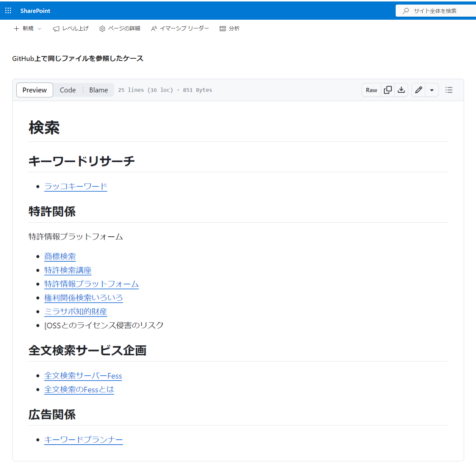Click the gear icon for ページの詳細

tap(102, 29)
